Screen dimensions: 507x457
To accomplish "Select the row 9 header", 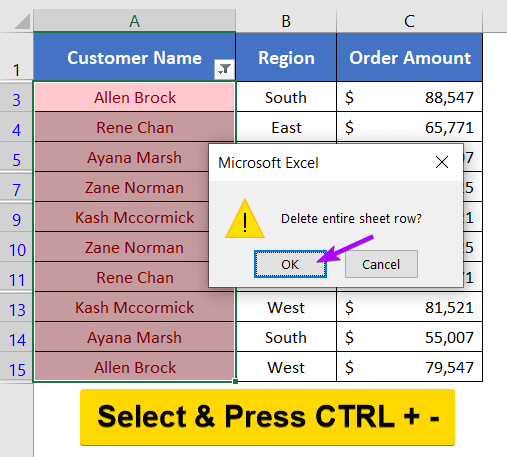I will (16, 217).
